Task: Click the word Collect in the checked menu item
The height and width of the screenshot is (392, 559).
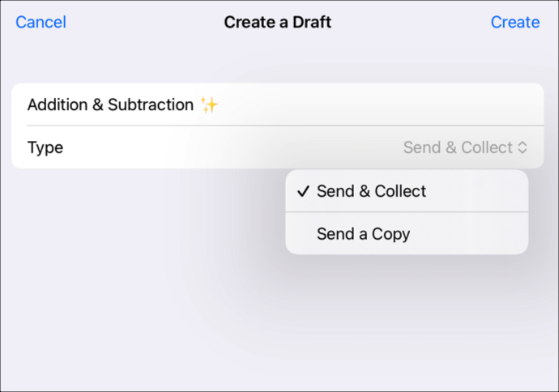Action: [400, 192]
